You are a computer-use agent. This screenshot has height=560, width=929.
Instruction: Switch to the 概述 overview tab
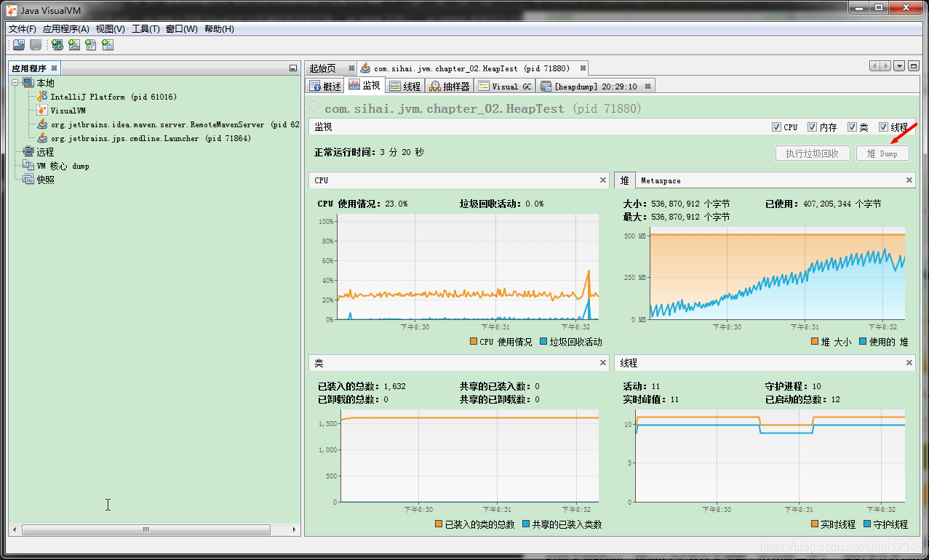pos(325,86)
